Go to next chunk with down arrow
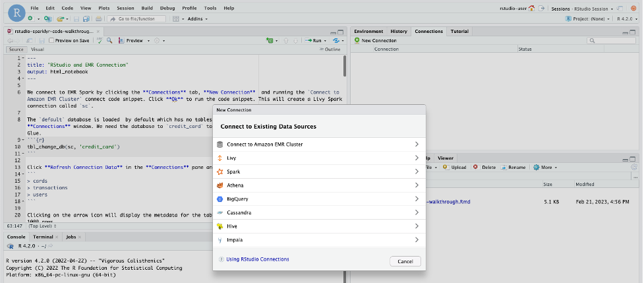Image resolution: width=644 pixels, height=283 pixels. click(295, 40)
